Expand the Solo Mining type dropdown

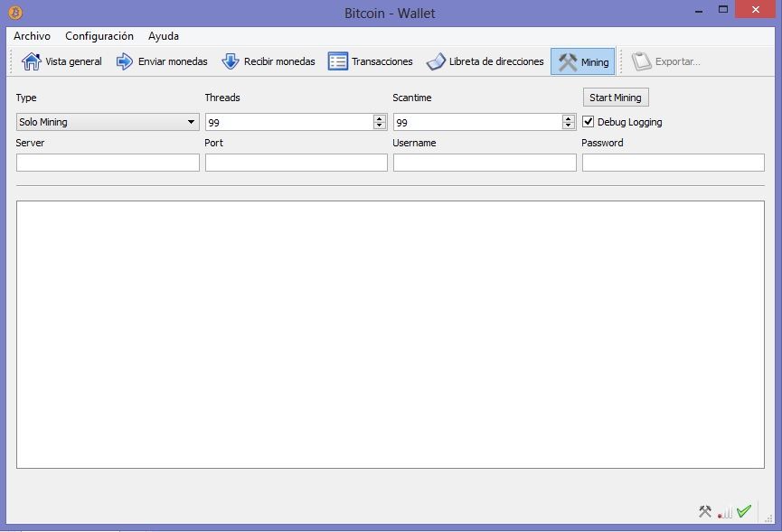click(108, 122)
